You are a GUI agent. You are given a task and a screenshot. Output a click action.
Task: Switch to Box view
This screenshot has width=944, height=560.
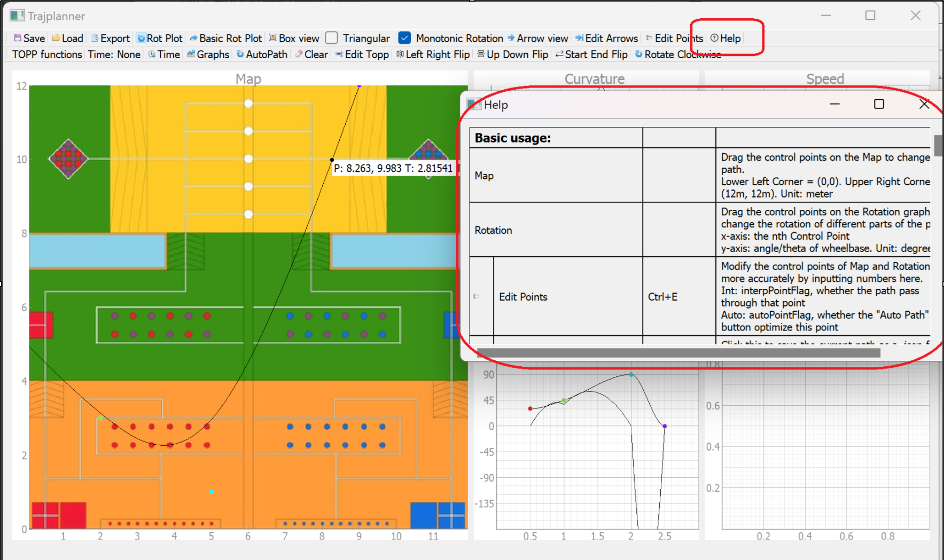pos(294,38)
